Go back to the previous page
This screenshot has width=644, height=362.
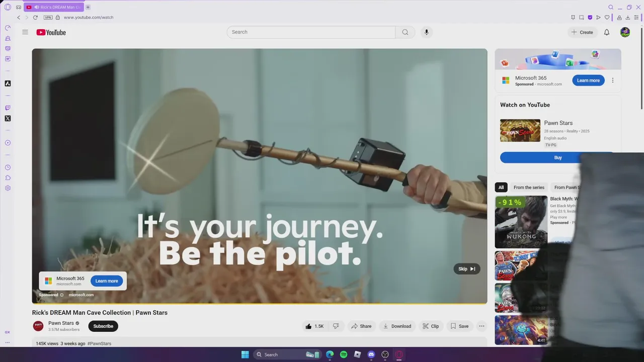coord(19,17)
